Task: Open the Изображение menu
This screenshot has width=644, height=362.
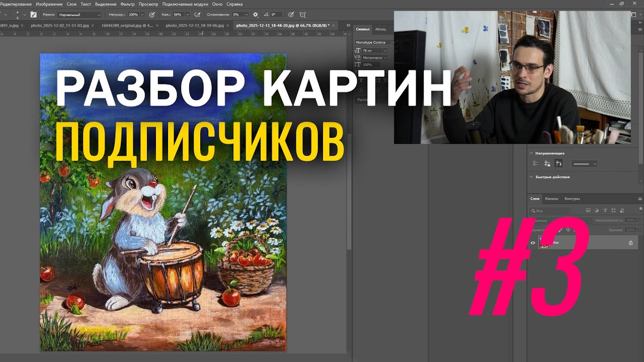Action: pyautogui.click(x=49, y=4)
